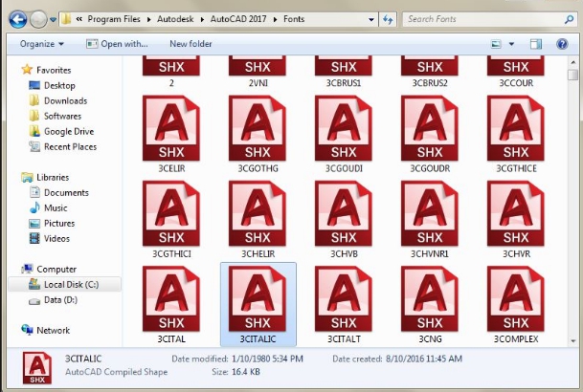Toggle the preview pane button
Screen dimensions: 583x392
pos(535,44)
